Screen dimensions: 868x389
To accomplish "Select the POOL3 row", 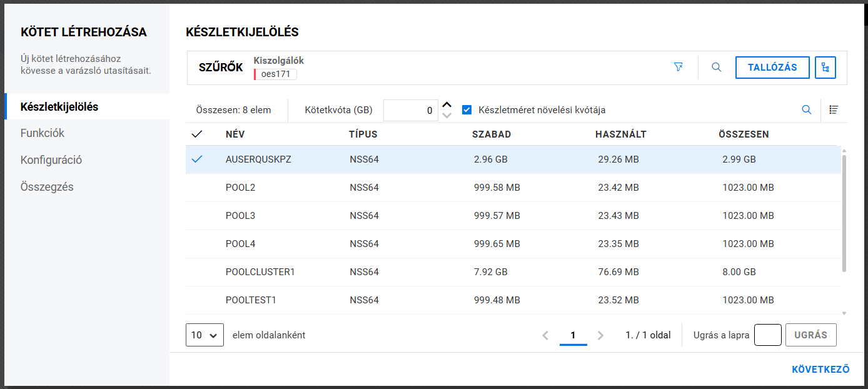I will 513,216.
